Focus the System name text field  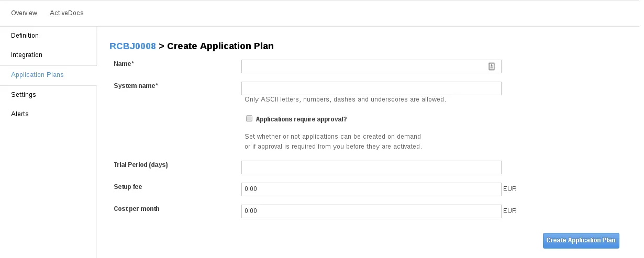click(371, 88)
